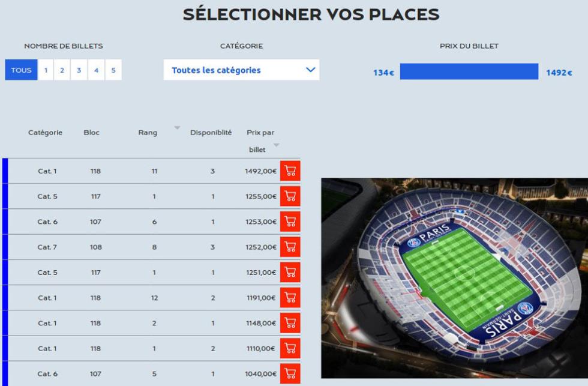Add the 1253,00€ Cat. 6 ticket to cart

[290, 222]
